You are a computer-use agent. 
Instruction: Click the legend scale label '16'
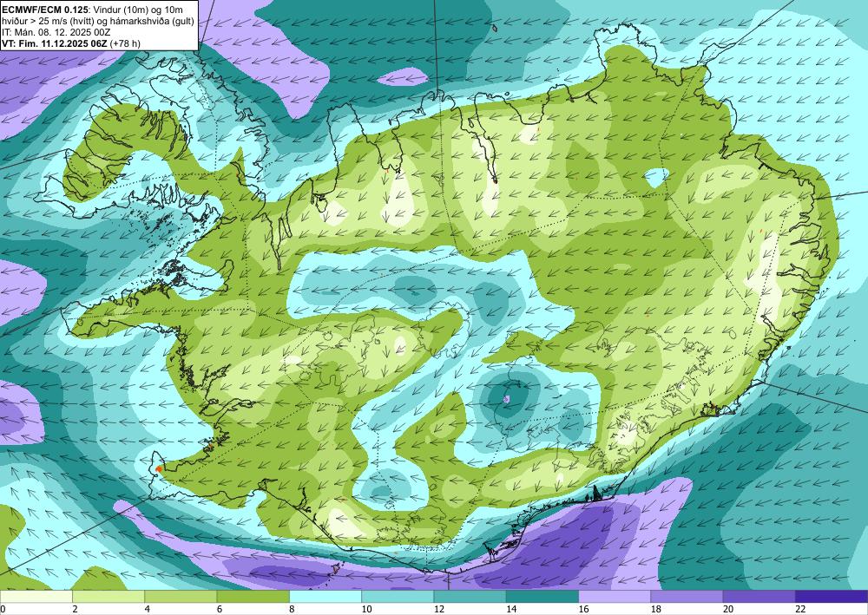point(583,610)
